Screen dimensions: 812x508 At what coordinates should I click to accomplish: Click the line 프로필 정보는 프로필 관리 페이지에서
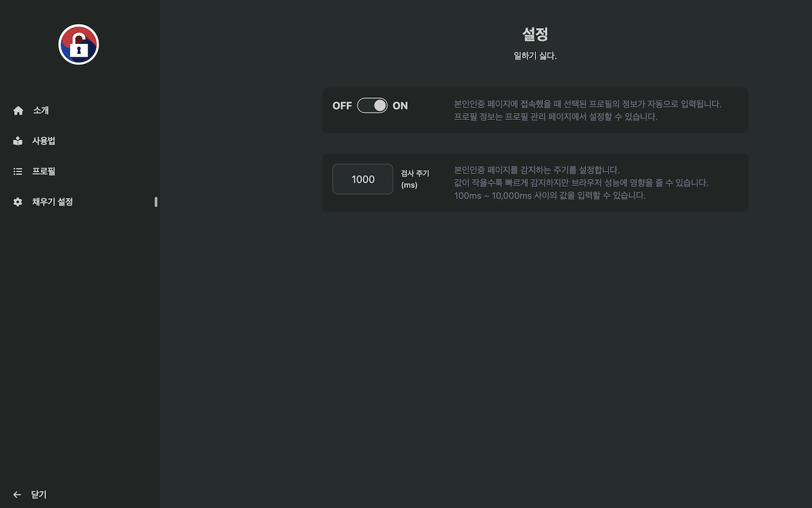pyautogui.click(x=556, y=117)
